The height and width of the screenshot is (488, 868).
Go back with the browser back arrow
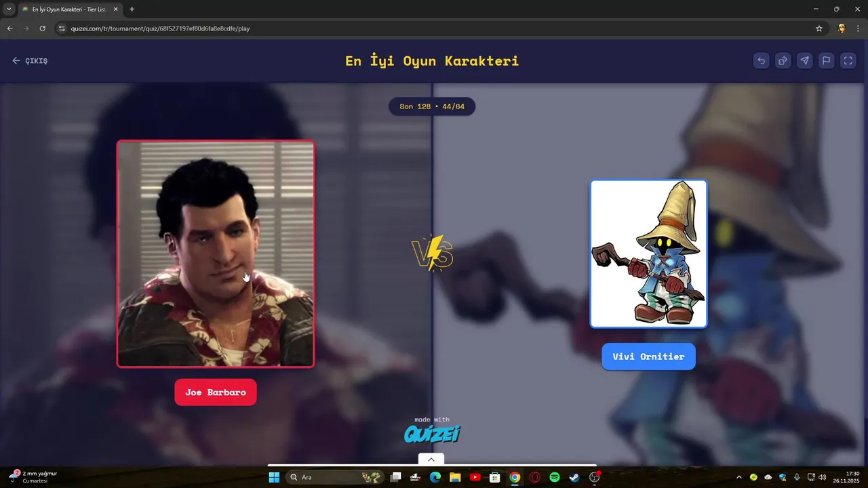9,28
